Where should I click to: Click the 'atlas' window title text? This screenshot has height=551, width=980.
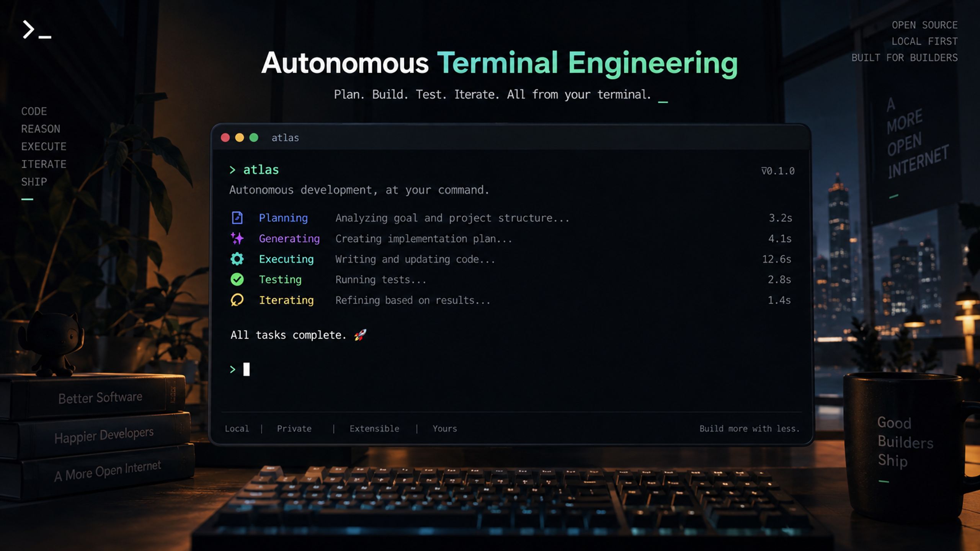(x=285, y=138)
